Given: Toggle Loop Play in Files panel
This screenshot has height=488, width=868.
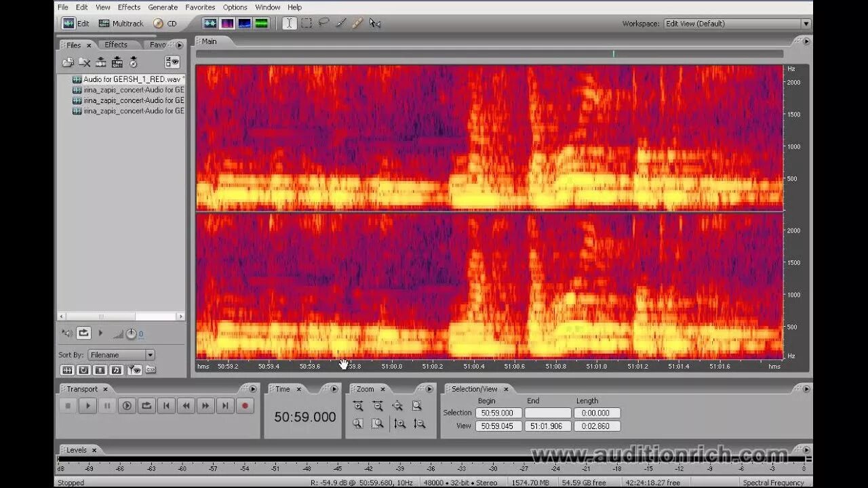Looking at the screenshot, I should coord(83,333).
